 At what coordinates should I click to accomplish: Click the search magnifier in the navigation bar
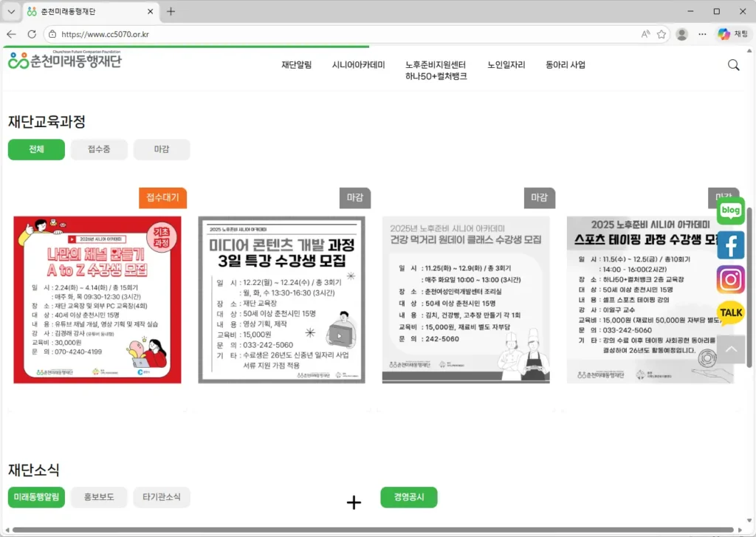733,65
